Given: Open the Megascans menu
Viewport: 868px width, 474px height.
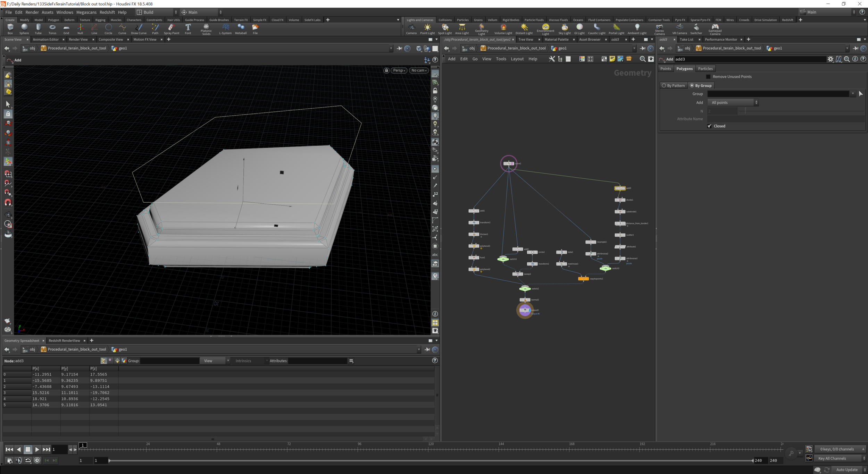Looking at the screenshot, I should (86, 12).
